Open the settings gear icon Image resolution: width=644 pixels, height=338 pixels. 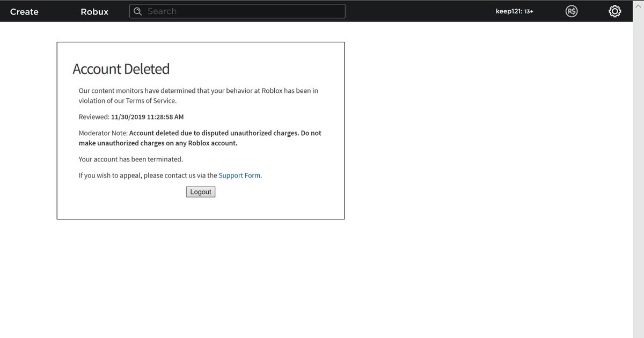pos(615,11)
